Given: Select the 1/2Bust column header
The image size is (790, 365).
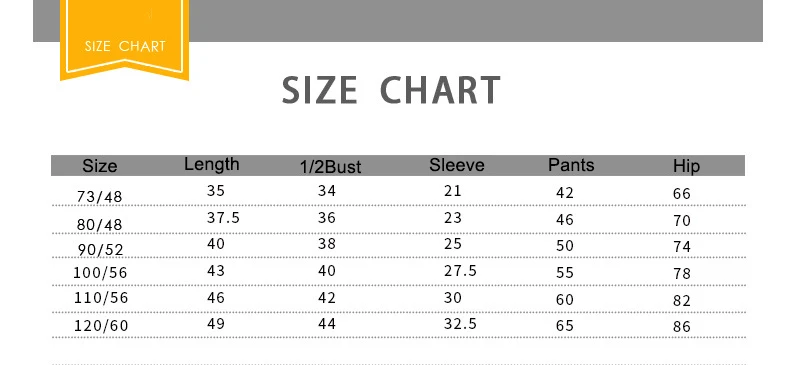Looking at the screenshot, I should point(331,167).
